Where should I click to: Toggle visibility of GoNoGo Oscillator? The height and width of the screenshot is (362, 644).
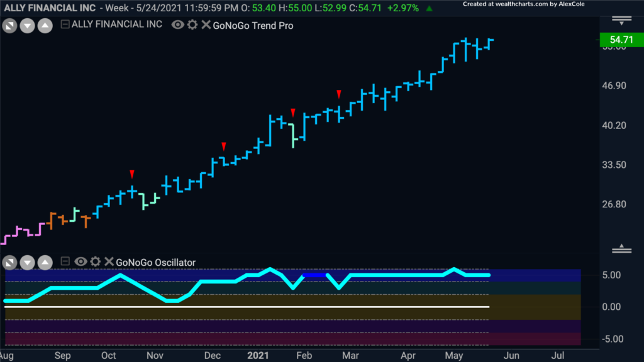pos(80,261)
